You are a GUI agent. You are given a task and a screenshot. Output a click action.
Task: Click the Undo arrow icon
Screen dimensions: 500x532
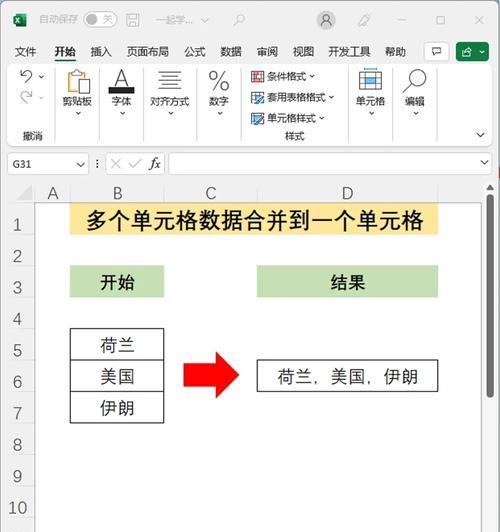(26, 76)
